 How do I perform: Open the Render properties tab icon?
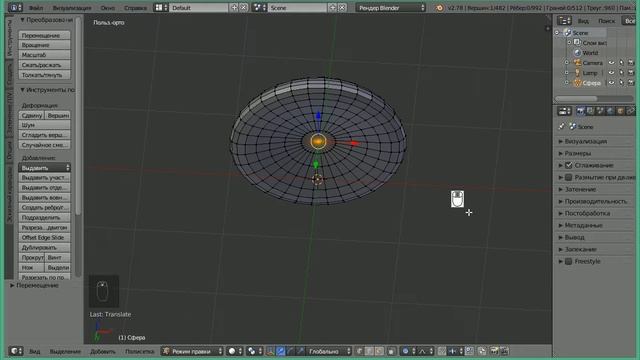pos(580,111)
